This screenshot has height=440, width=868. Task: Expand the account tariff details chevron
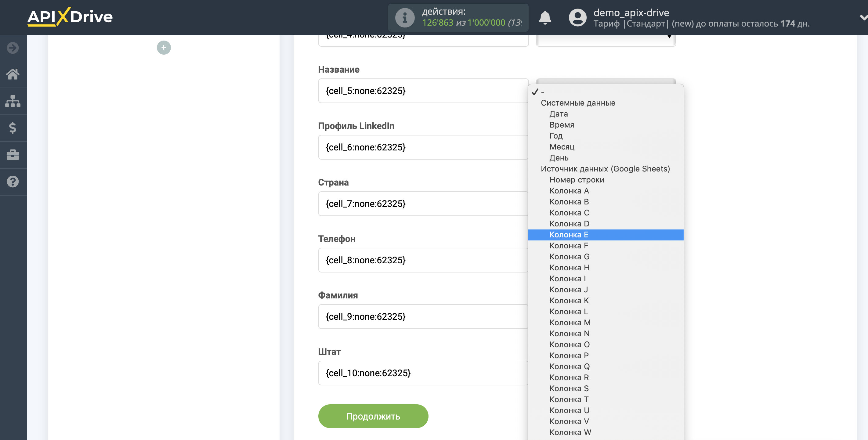coord(863,17)
